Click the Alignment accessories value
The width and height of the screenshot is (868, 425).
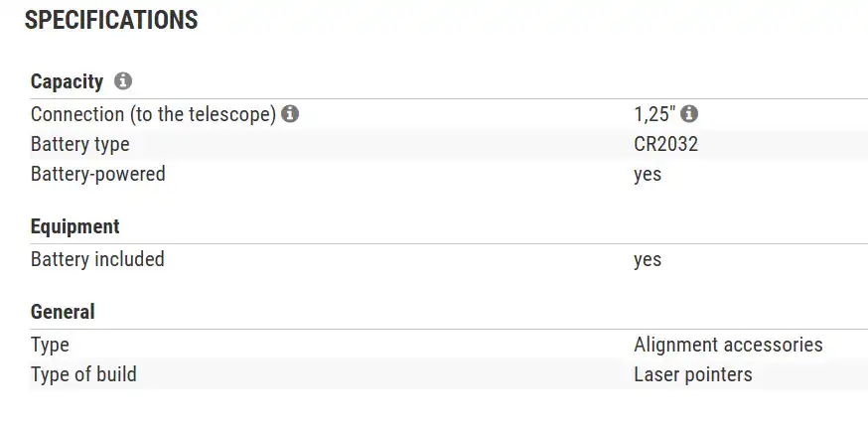pos(728,345)
